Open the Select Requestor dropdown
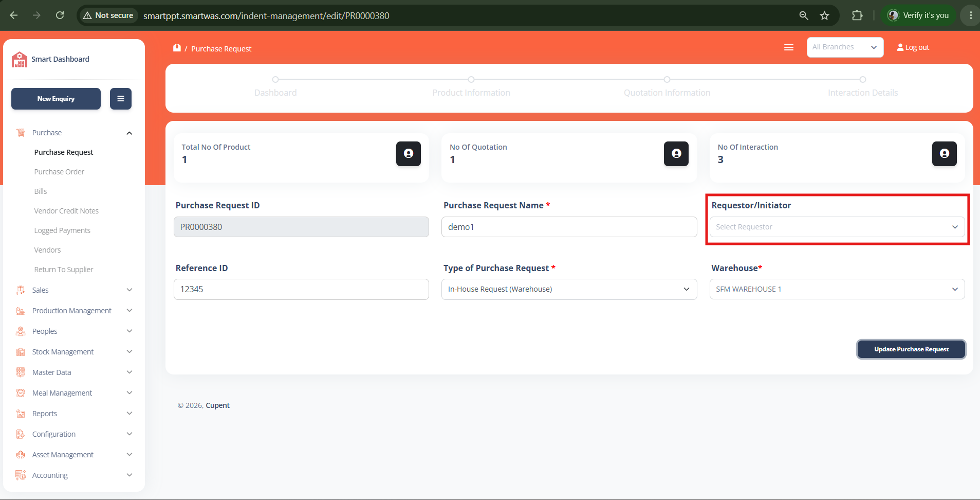Viewport: 980px width, 500px height. [837, 227]
